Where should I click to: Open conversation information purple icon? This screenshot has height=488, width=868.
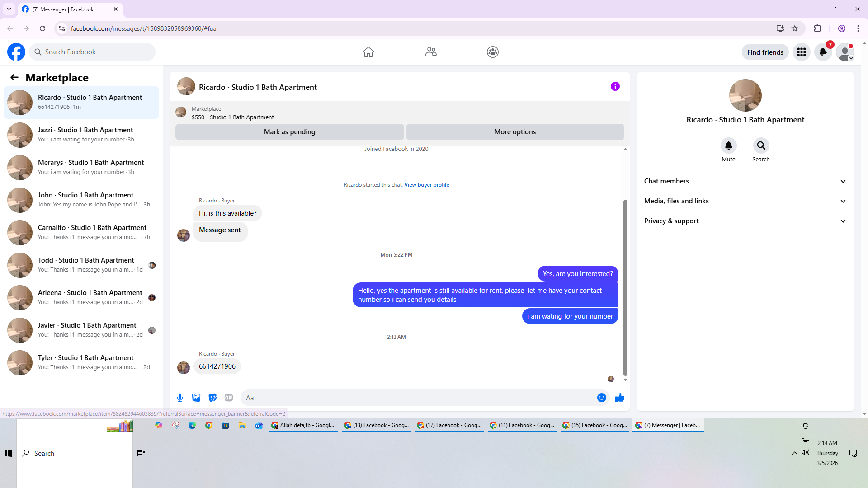(615, 86)
